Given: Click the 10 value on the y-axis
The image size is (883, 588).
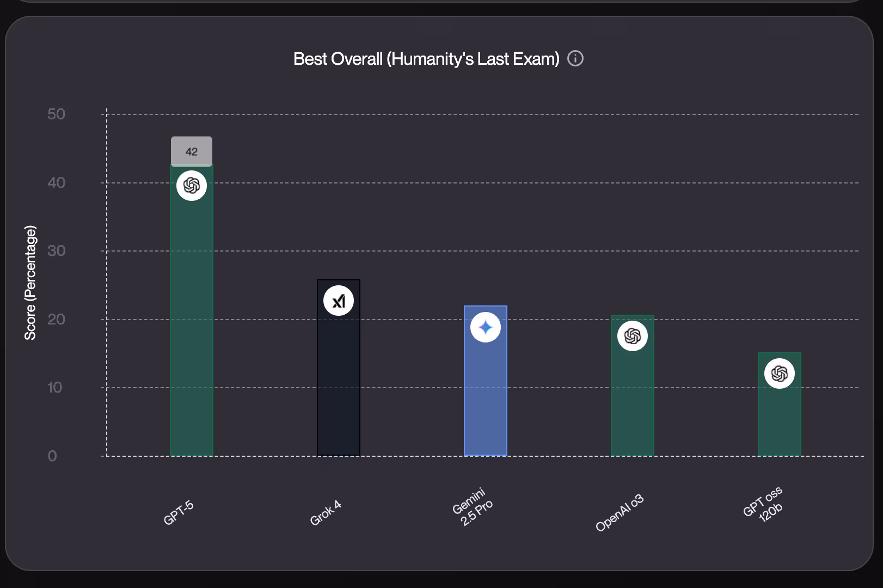Looking at the screenshot, I should coord(54,387).
